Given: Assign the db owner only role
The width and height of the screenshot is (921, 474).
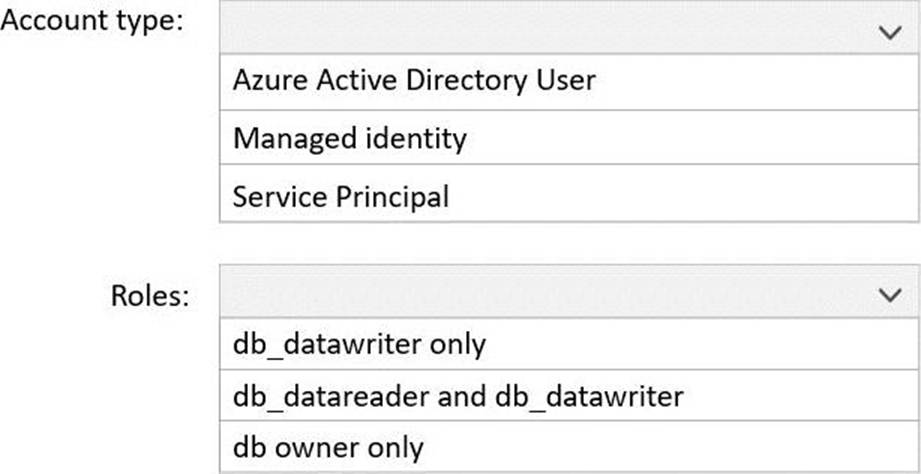Looking at the screenshot, I should pyautogui.click(x=328, y=447).
